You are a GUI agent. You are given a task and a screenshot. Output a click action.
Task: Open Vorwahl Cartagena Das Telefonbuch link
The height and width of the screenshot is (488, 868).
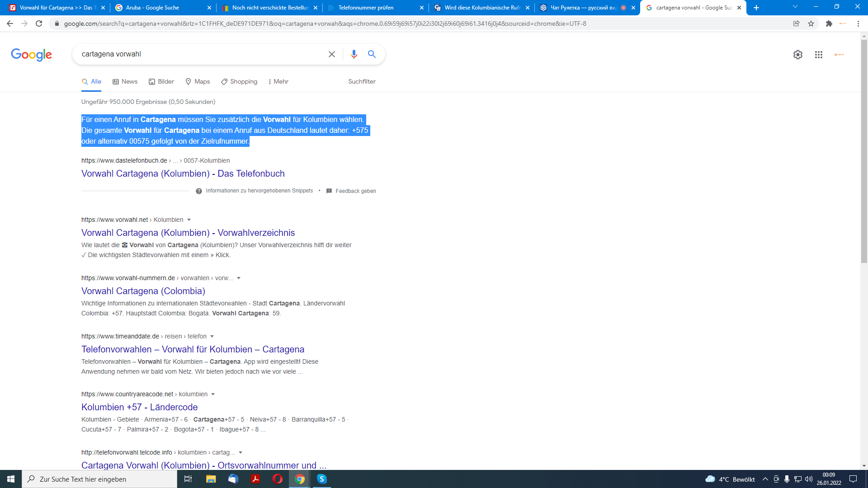pos(183,174)
